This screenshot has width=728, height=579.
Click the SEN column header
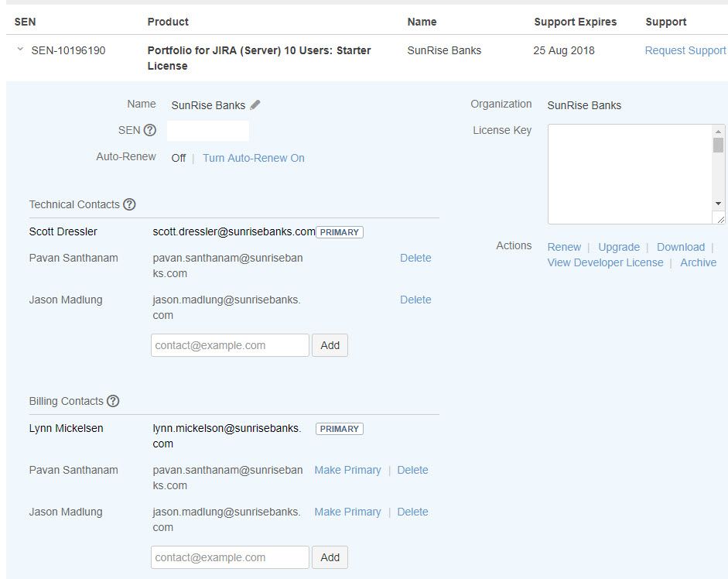click(x=25, y=22)
